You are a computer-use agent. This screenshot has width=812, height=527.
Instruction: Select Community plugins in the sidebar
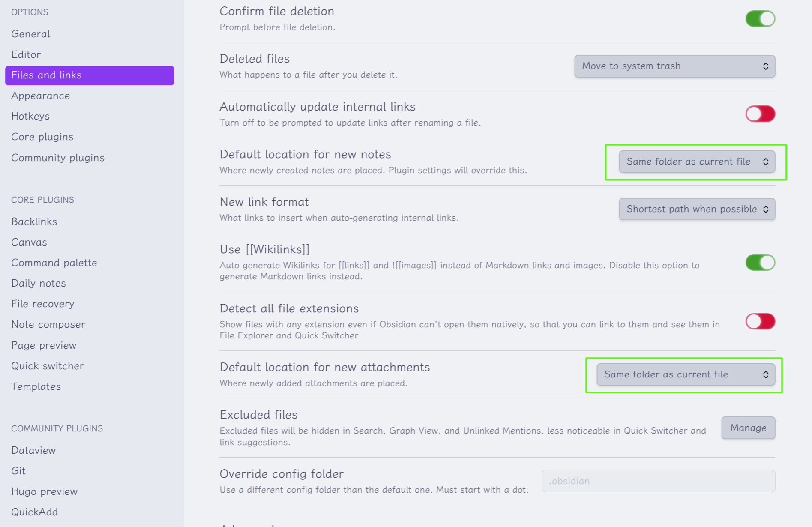[58, 158]
